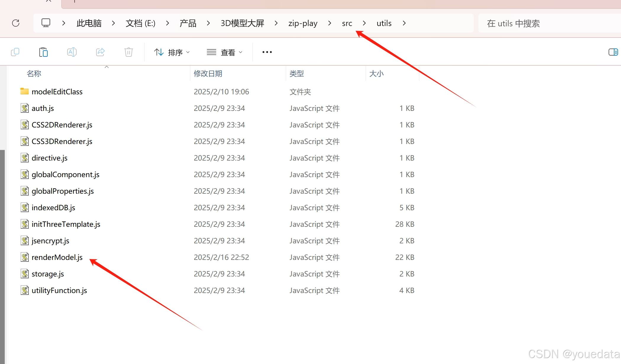Click the computer icon in address bar
Screen dimensions: 621x364
coord(46,23)
